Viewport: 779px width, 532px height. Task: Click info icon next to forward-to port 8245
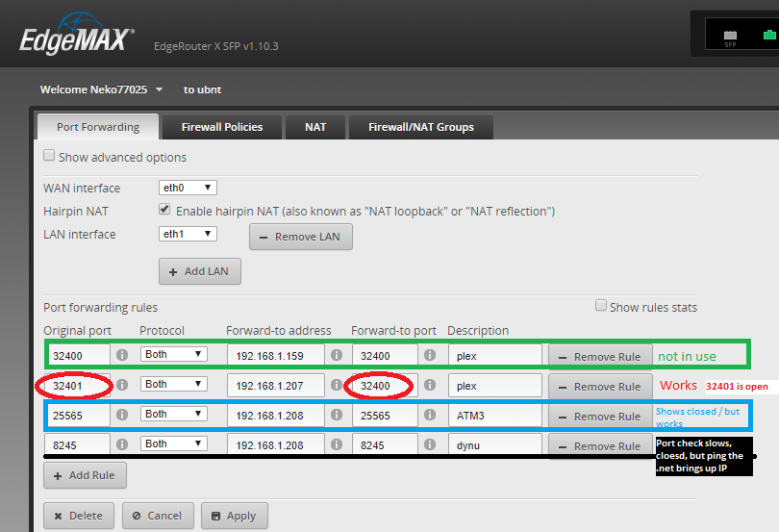(x=430, y=444)
